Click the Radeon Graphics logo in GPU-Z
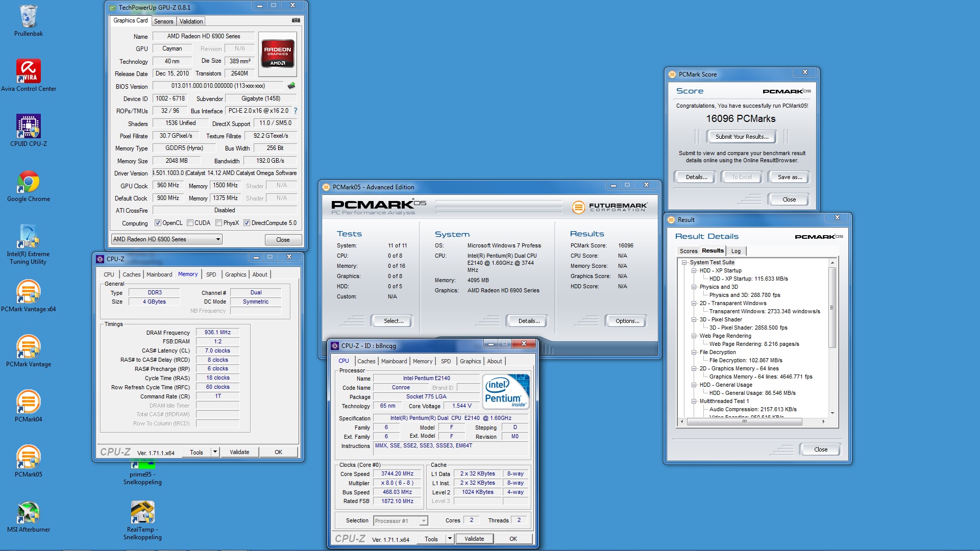980x551 pixels. coord(277,53)
